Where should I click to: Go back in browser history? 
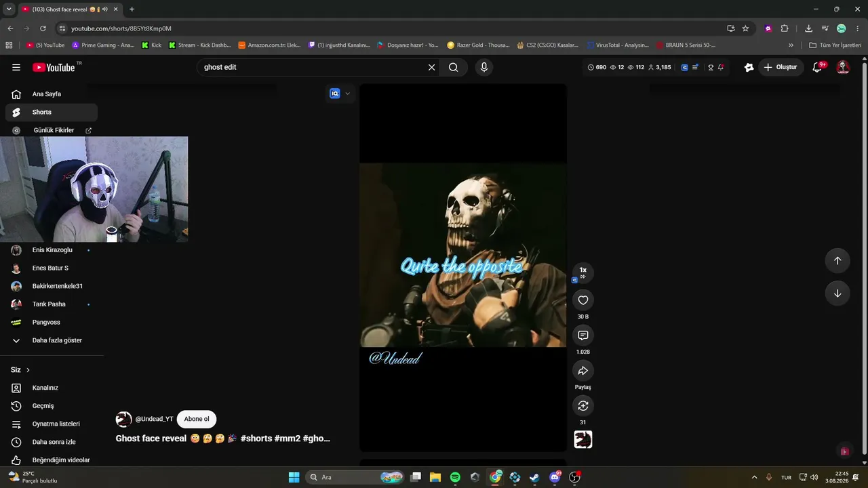pyautogui.click(x=10, y=28)
